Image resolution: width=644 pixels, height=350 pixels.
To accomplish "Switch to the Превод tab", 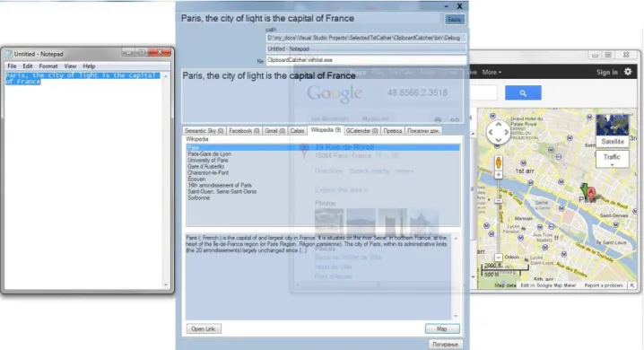I will 392,131.
